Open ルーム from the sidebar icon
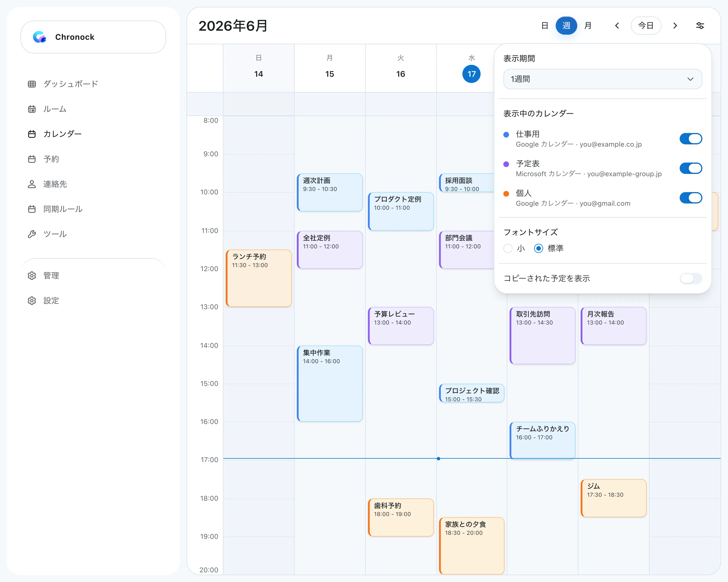 (32, 109)
